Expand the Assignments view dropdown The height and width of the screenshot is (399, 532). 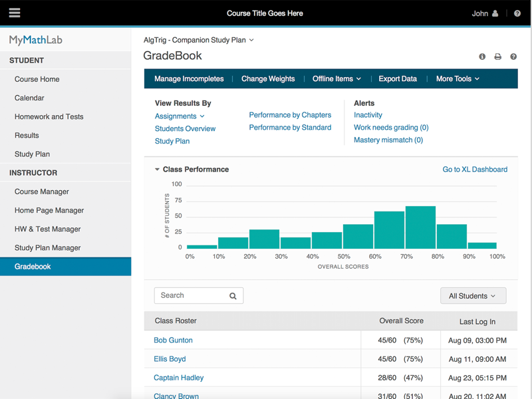click(180, 116)
